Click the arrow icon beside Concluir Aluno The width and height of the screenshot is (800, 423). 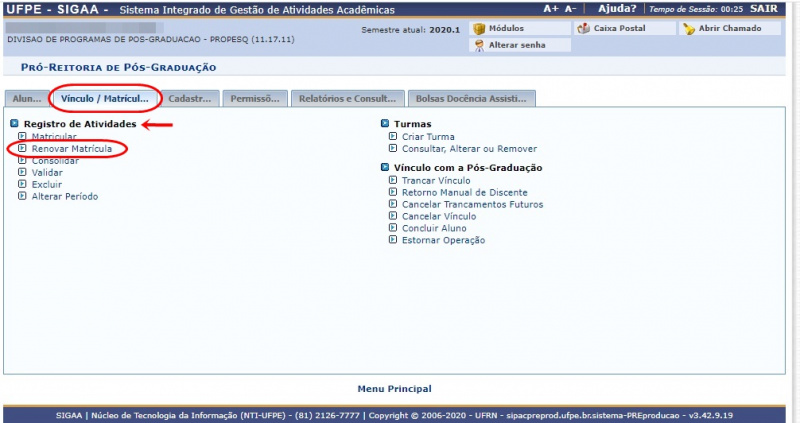coord(392,228)
